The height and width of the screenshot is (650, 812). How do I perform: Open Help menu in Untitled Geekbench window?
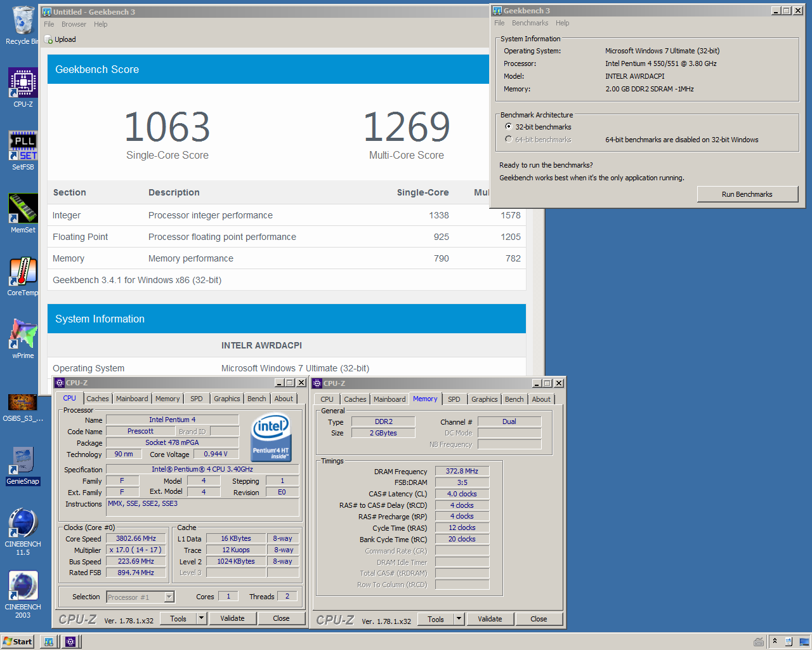pyautogui.click(x=101, y=24)
